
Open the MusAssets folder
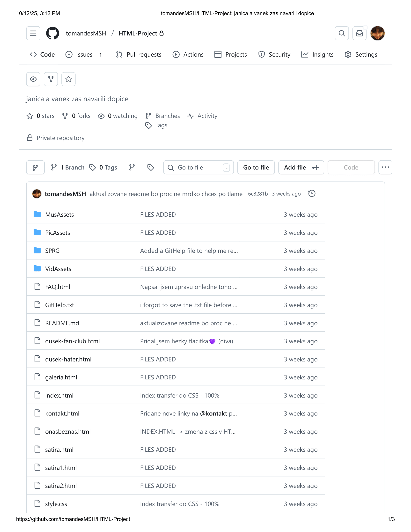tap(59, 214)
